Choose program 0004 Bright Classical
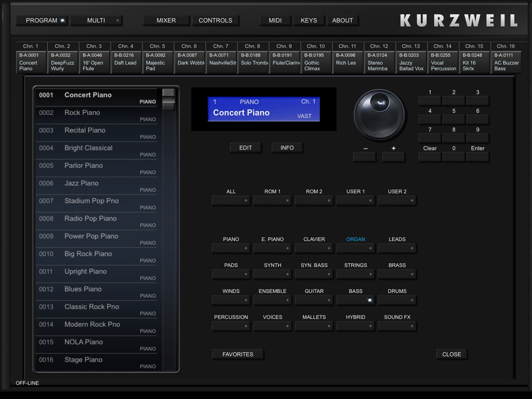Screen dimensions: 532x399 (x=96, y=151)
